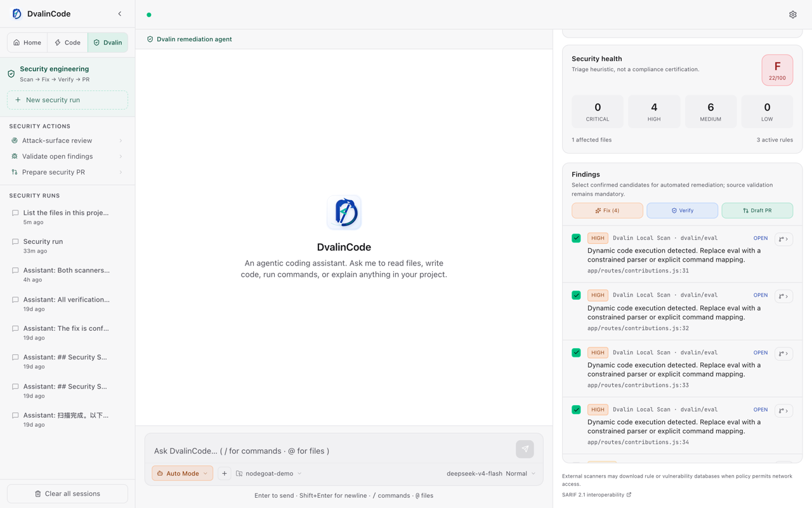Uncheck the finding at contributions.js:32
The height and width of the screenshot is (508, 812).
[576, 295]
